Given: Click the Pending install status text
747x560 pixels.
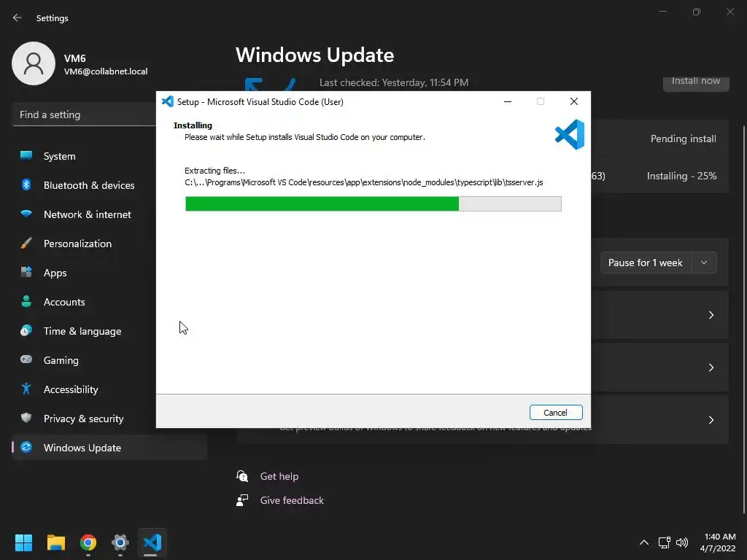Looking at the screenshot, I should click(683, 139).
